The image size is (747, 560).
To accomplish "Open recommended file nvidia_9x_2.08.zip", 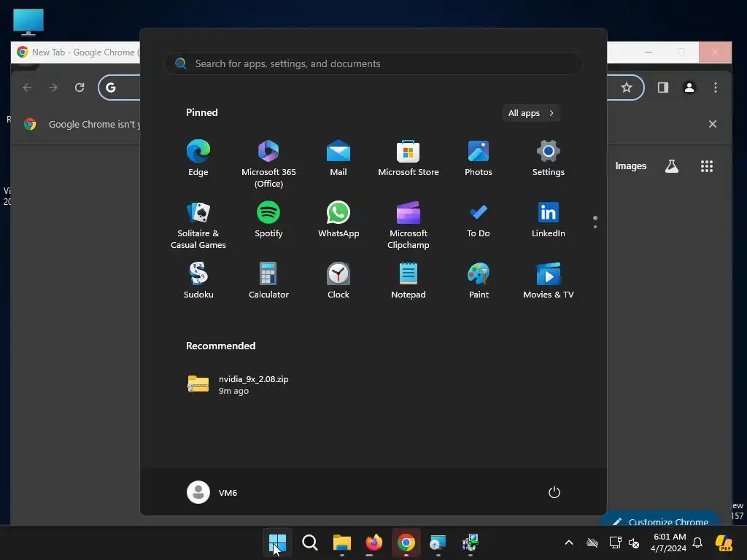I will [239, 385].
